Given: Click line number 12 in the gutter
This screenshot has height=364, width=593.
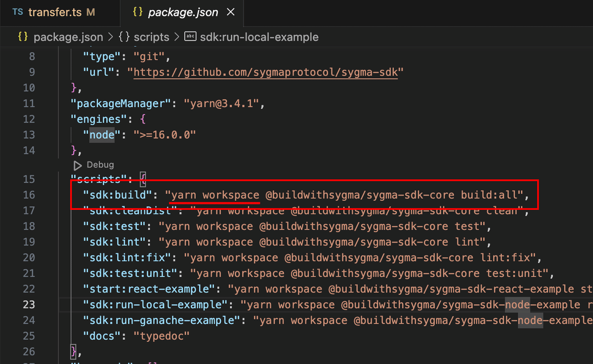Looking at the screenshot, I should [x=29, y=119].
